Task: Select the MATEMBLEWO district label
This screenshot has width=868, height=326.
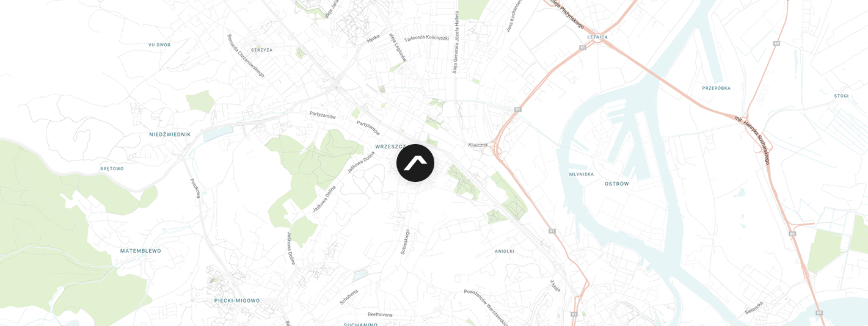Action: 140,251
